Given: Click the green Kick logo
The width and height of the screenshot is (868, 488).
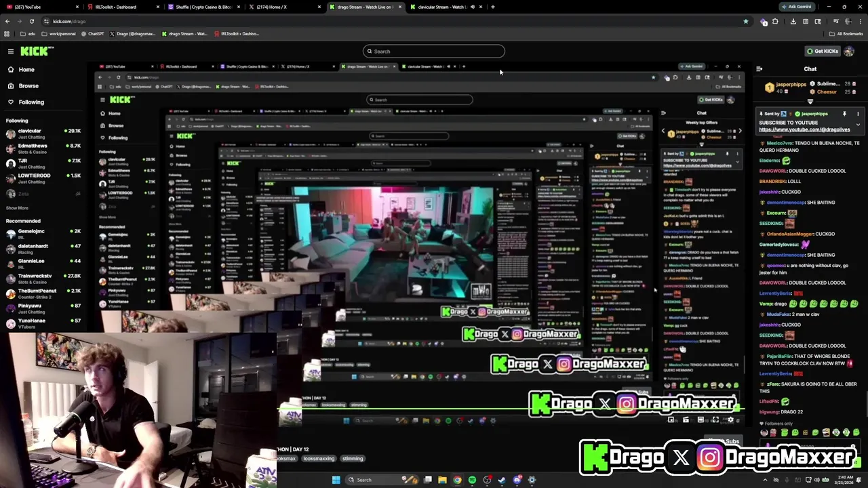Looking at the screenshot, I should point(33,51).
